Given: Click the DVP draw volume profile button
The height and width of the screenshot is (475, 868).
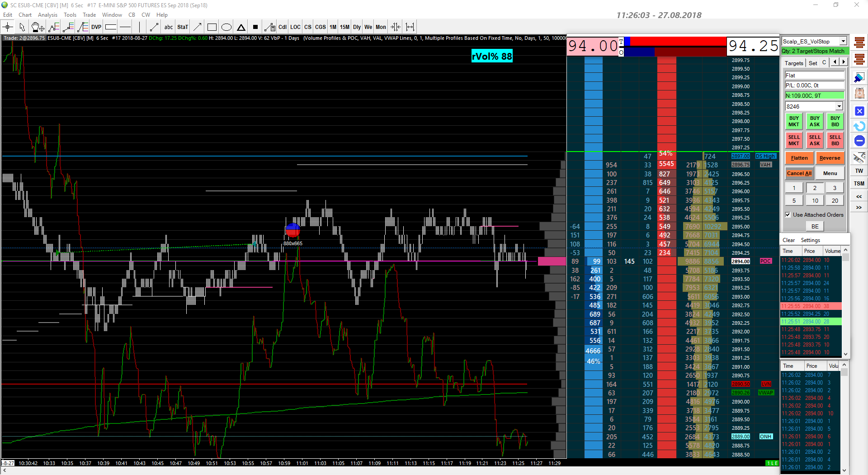Looking at the screenshot, I should 96,27.
